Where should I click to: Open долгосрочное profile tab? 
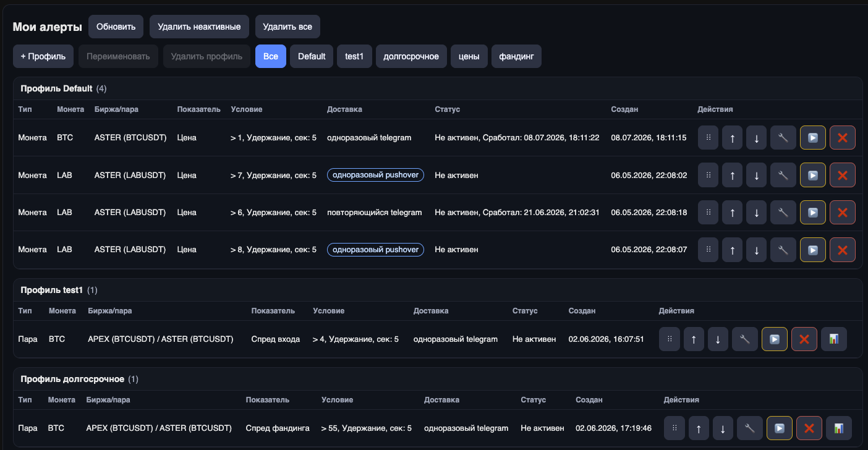(x=411, y=56)
